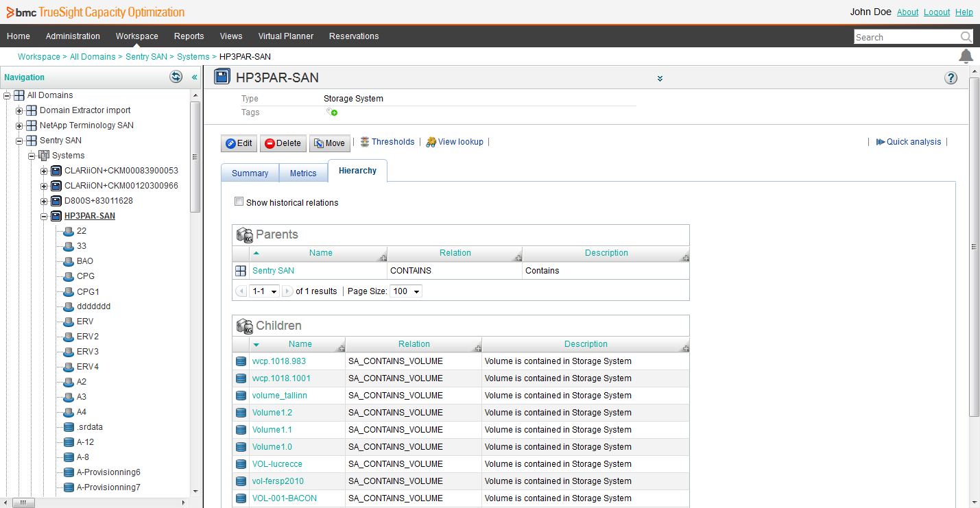Viewport: 980px width, 508px height.
Task: Click the Parents section icon
Action: [244, 235]
